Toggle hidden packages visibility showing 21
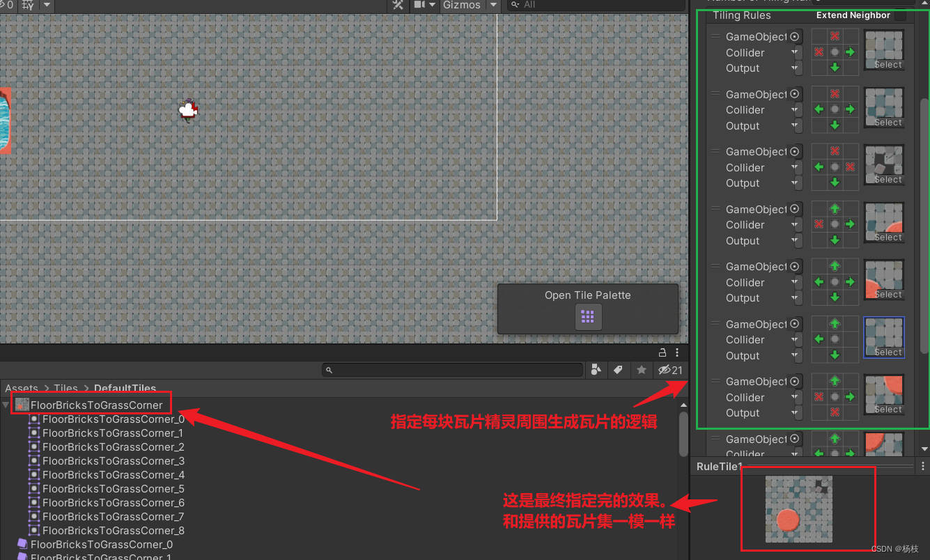The image size is (930, 560). (x=671, y=370)
